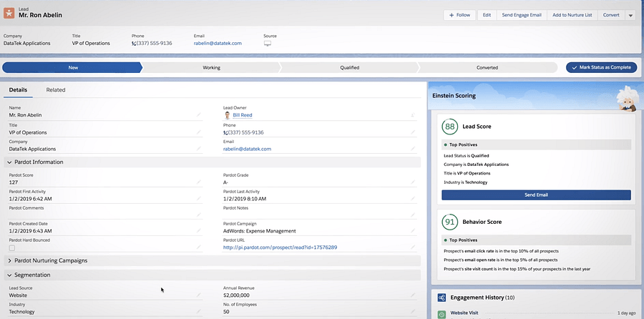The height and width of the screenshot is (319, 644).
Task: Click 'AdWords: Expense Management' campaign value
Action: tap(260, 231)
